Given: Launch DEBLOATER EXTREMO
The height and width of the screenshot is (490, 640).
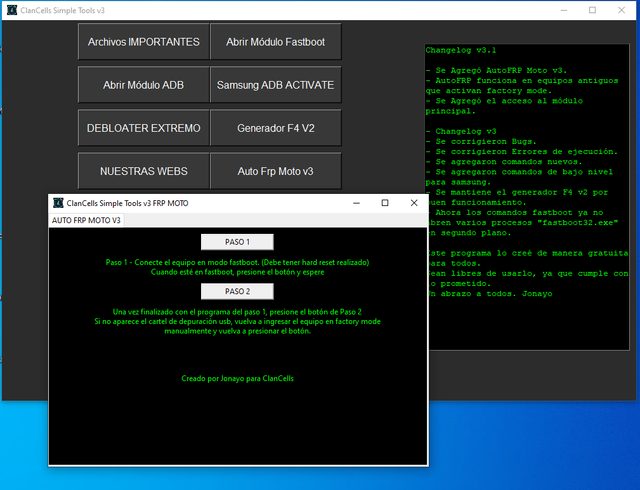Looking at the screenshot, I should coord(144,128).
